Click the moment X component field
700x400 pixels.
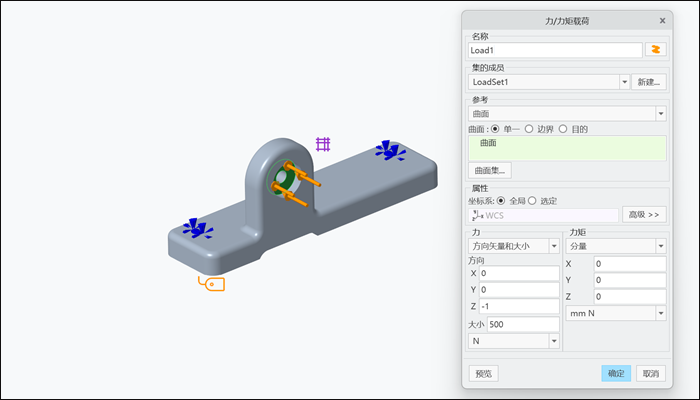(630, 264)
